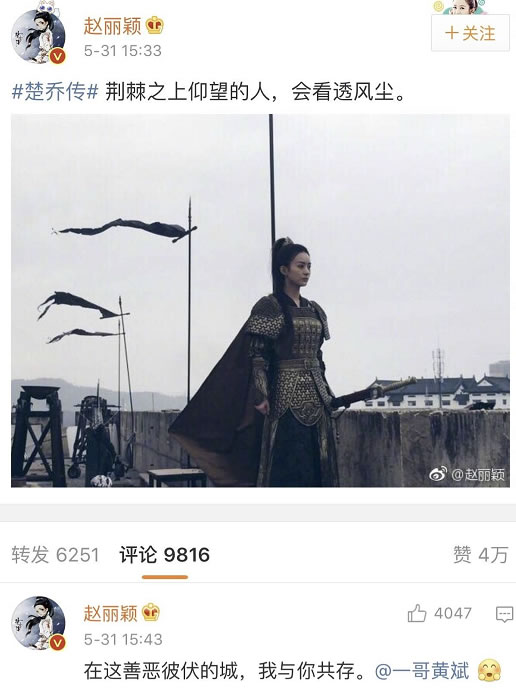Image resolution: width=516 pixels, height=690 pixels.
Task: Tap the 赵丽颖 name on the post
Action: [112, 26]
